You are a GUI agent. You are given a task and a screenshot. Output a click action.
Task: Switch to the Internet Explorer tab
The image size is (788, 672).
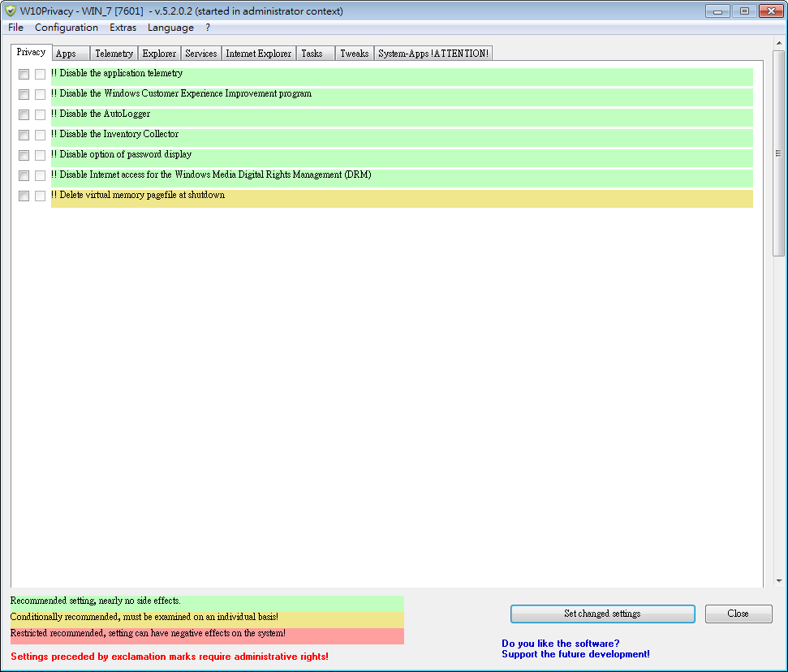[258, 53]
